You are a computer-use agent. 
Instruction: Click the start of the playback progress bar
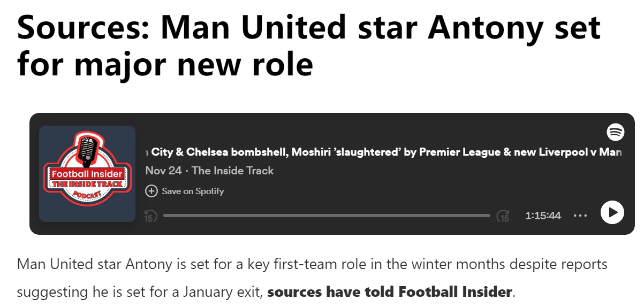[165, 216]
